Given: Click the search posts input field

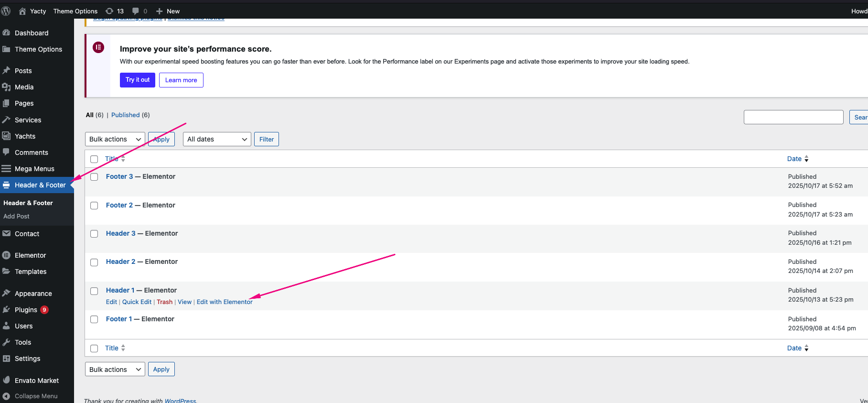Looking at the screenshot, I should pyautogui.click(x=793, y=117).
